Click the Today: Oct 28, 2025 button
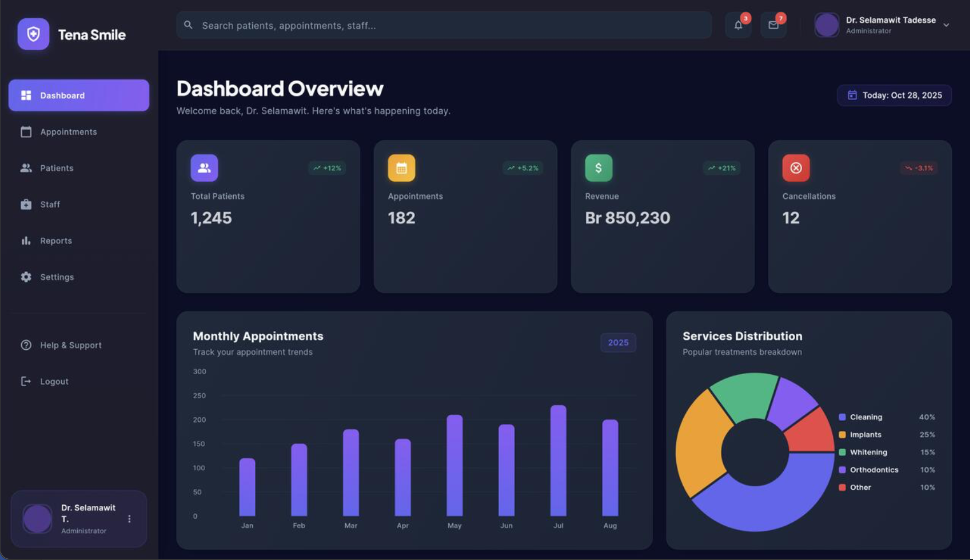This screenshot has height=560, width=973. [894, 95]
